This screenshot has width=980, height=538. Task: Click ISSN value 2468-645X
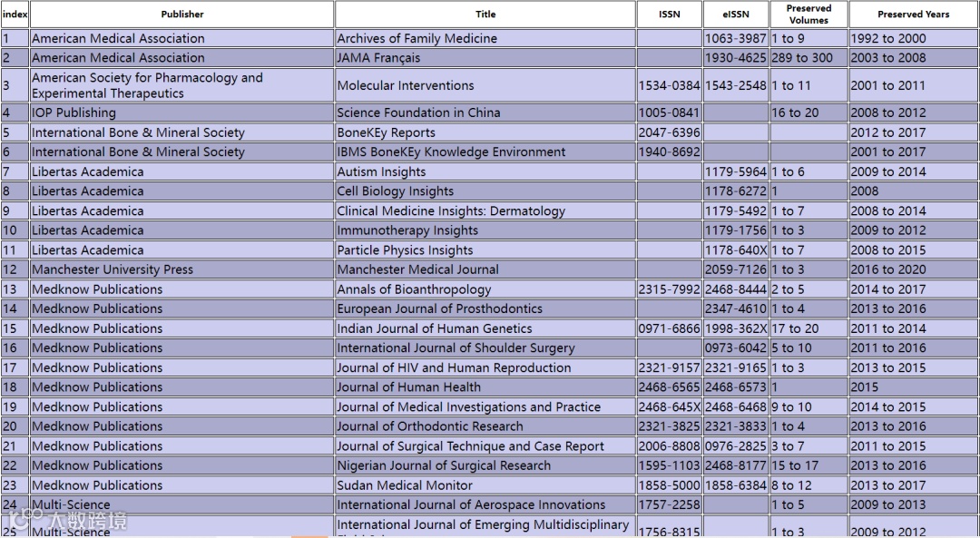tap(670, 406)
